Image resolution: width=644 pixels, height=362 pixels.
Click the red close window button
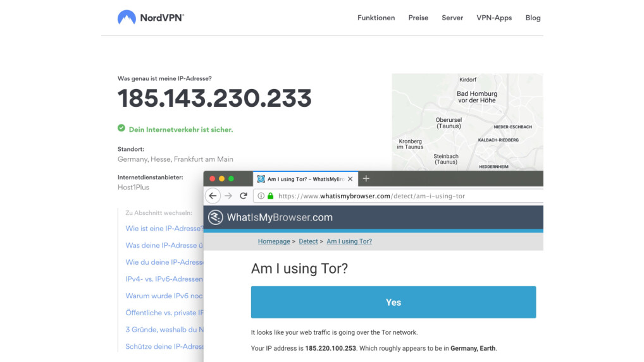point(213,179)
